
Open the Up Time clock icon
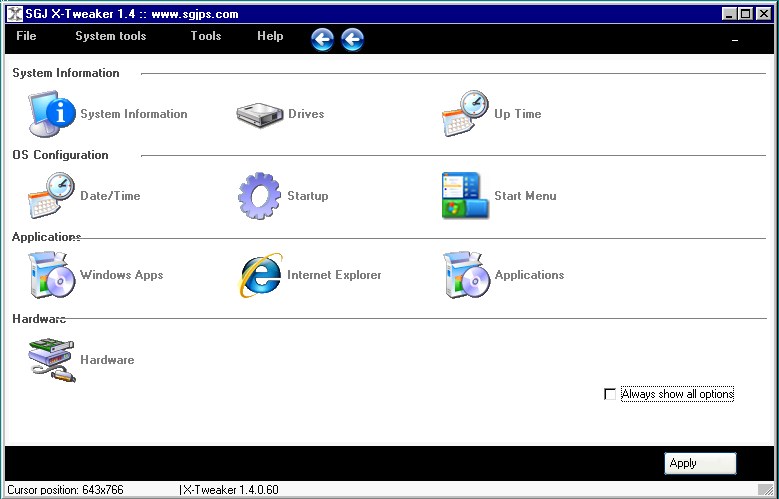(465, 113)
